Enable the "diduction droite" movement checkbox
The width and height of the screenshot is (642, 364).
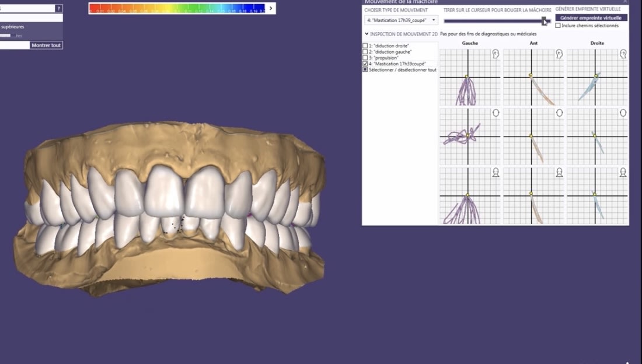pyautogui.click(x=365, y=45)
